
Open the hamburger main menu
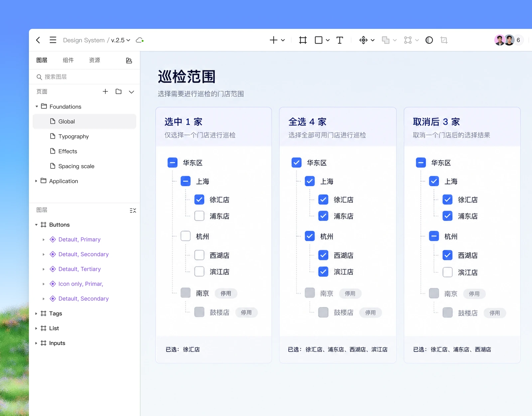(x=53, y=40)
